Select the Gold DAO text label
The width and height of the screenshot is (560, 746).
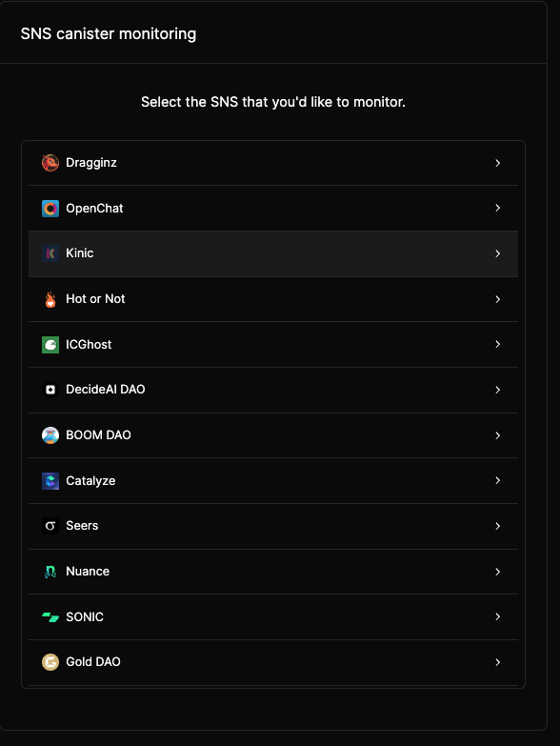pyautogui.click(x=93, y=662)
